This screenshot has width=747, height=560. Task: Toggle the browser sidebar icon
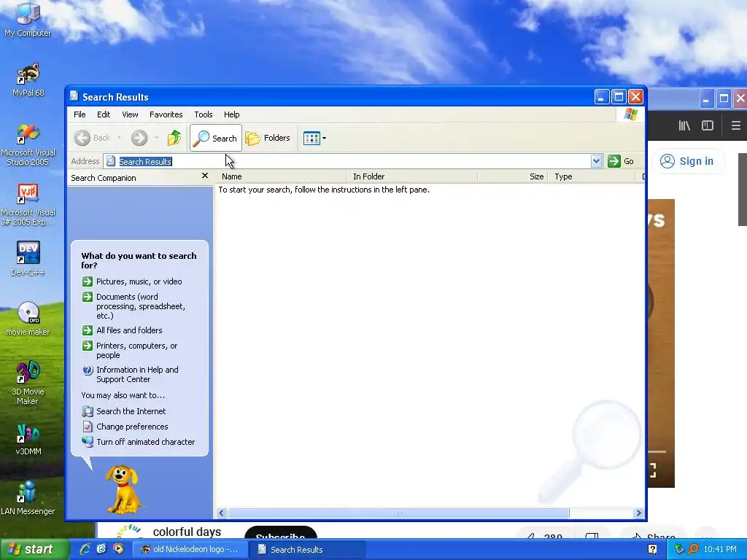pos(708,125)
